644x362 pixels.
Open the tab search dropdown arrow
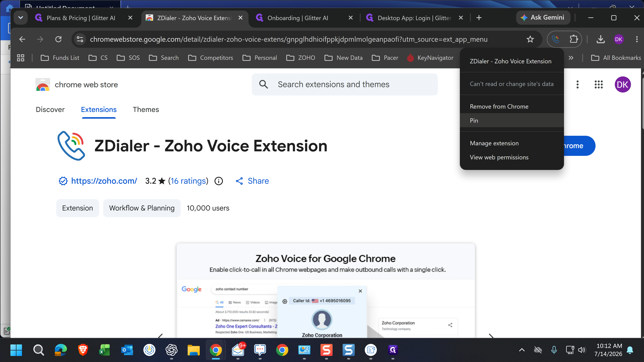(21, 18)
